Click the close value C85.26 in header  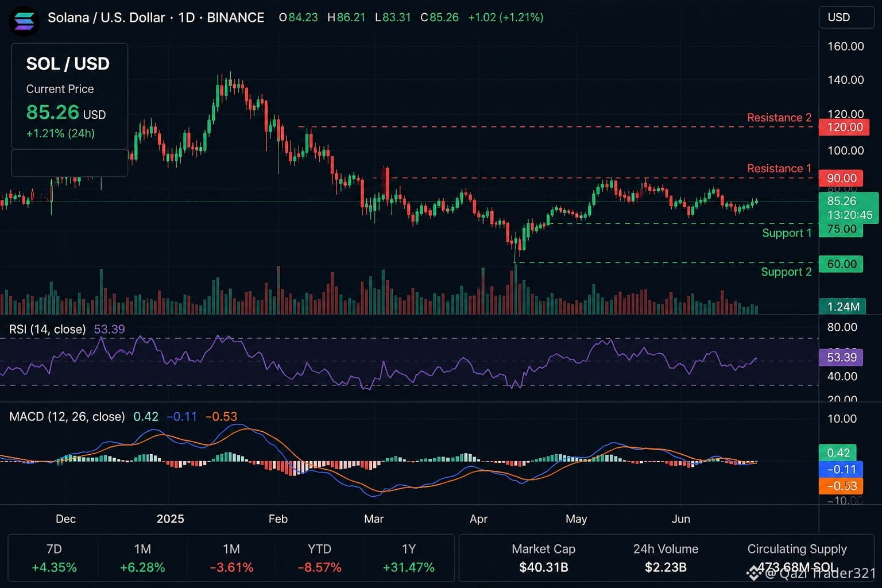[439, 17]
